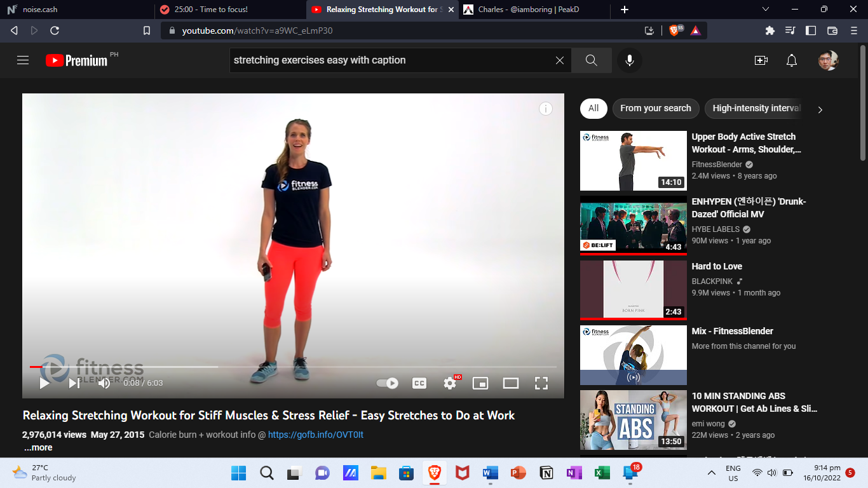
Task: Go to YouTube Premium home via logo
Action: point(77,60)
